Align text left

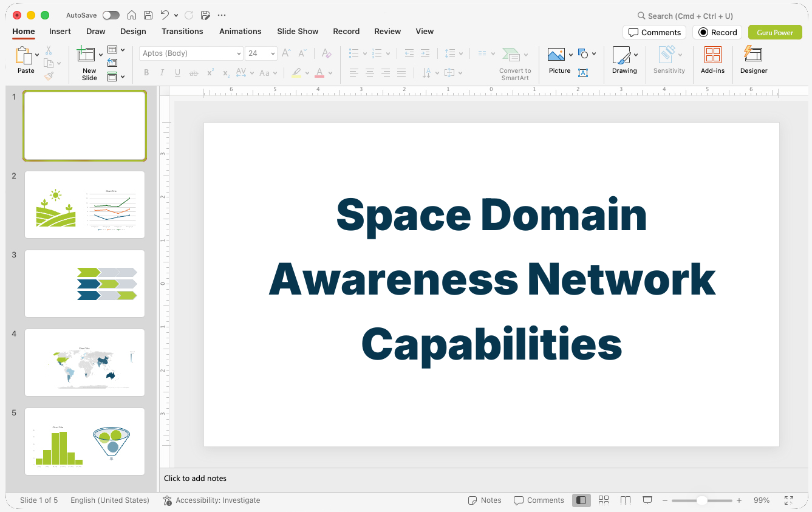(x=354, y=73)
